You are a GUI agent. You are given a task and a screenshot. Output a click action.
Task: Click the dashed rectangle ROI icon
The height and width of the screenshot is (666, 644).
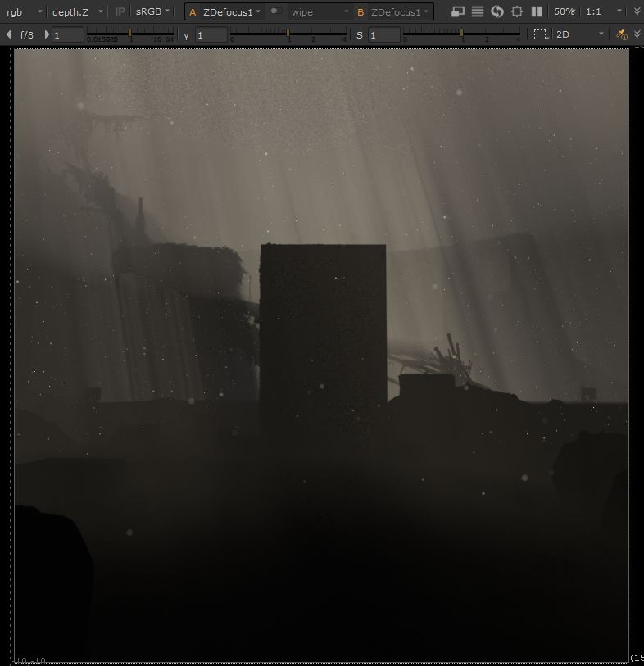[540, 34]
